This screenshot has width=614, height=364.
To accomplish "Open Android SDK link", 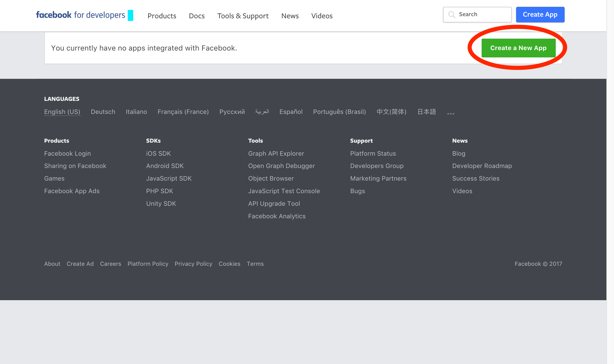I will pos(165,166).
